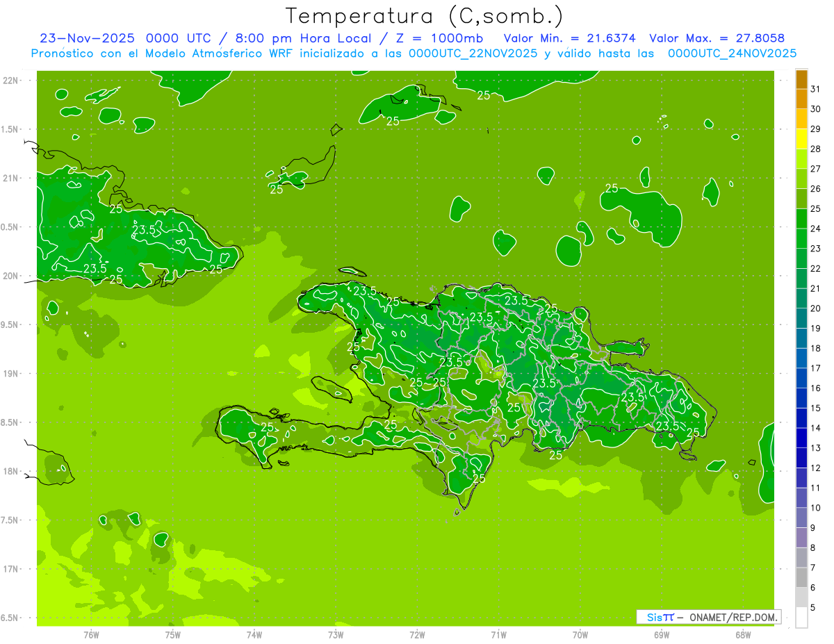Viewport: 834px width, 644px height.
Task: Click the "1.5N" latitude tick label
Action: click(x=10, y=129)
